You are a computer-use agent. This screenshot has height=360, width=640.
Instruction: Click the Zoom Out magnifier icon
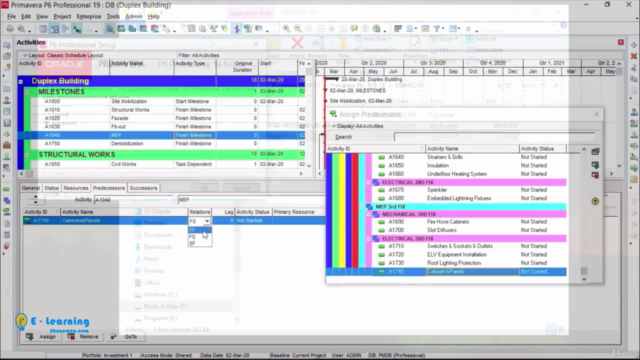click(298, 29)
